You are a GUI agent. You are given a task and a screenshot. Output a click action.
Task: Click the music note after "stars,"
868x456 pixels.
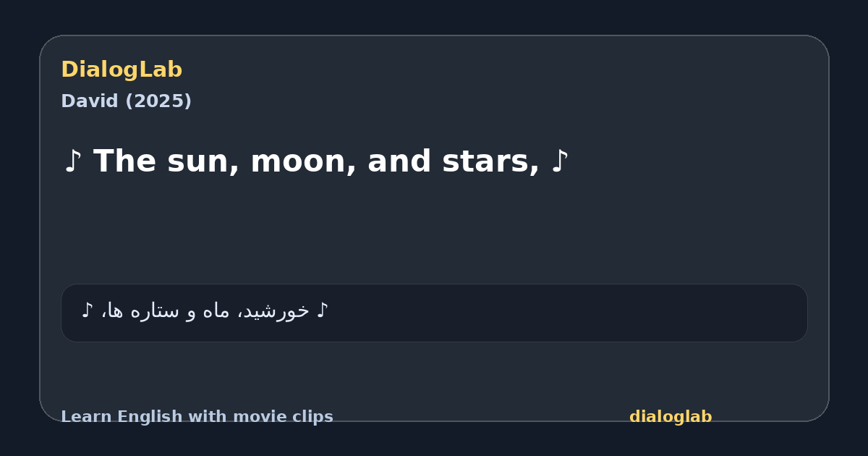point(560,161)
